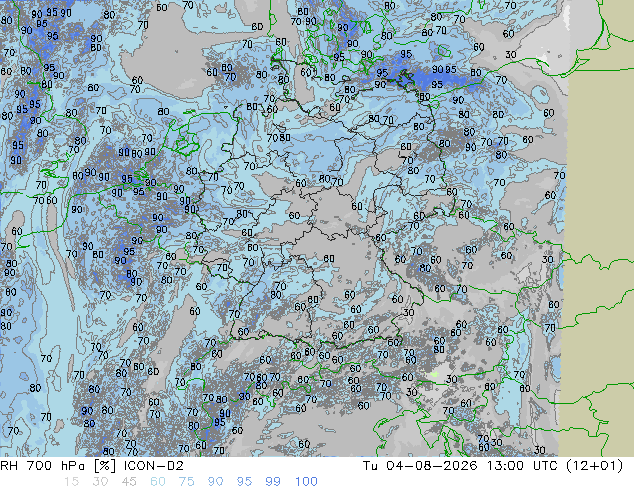Click the legend value 45
Viewport: 634px width, 490px height.
[129, 482]
